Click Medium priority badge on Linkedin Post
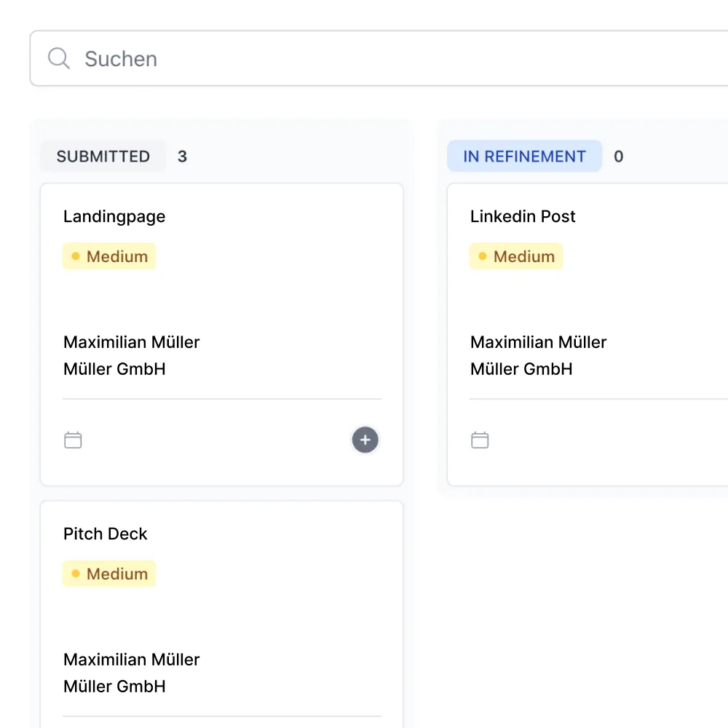This screenshot has width=728, height=728. coord(516,256)
